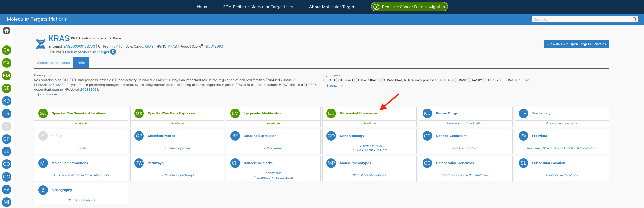The height and width of the screenshot is (208, 644).
Task: Open the Baseline Expression card title
Action: [260, 136]
